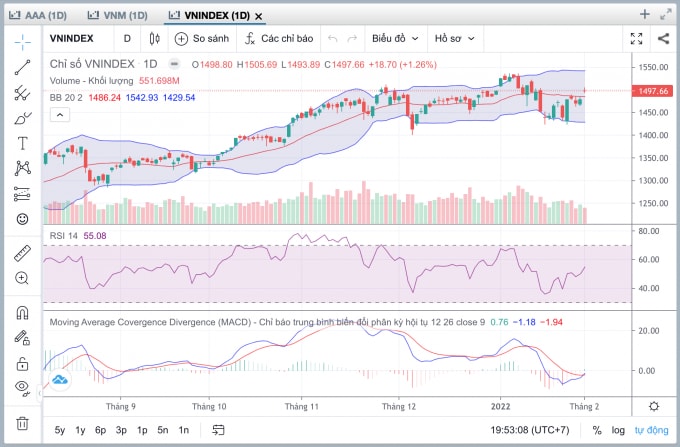The image size is (680, 447).
Task: Expand the Biểu đồ dropdown
Action: [395, 39]
